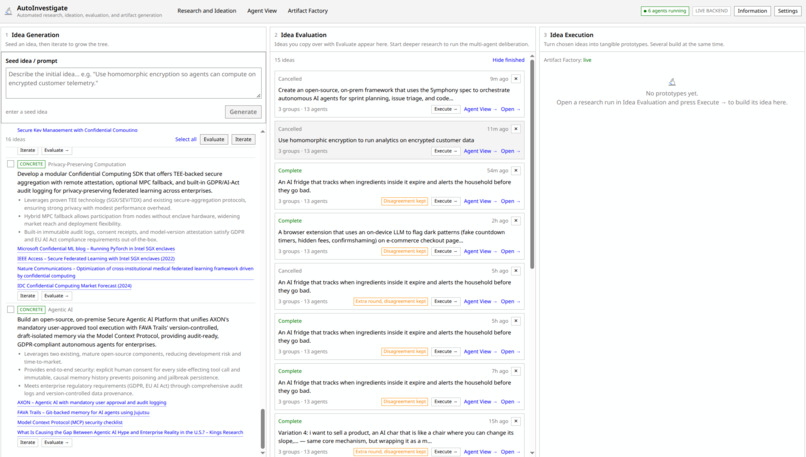Open the Microsoft Confidential ML blog link
Image resolution: width=806 pixels, height=457 pixels.
(x=96, y=249)
